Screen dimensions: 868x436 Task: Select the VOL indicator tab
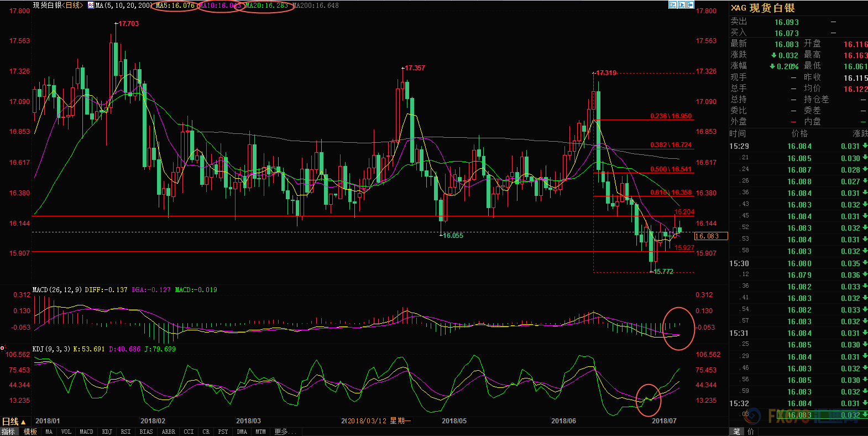tap(66, 432)
